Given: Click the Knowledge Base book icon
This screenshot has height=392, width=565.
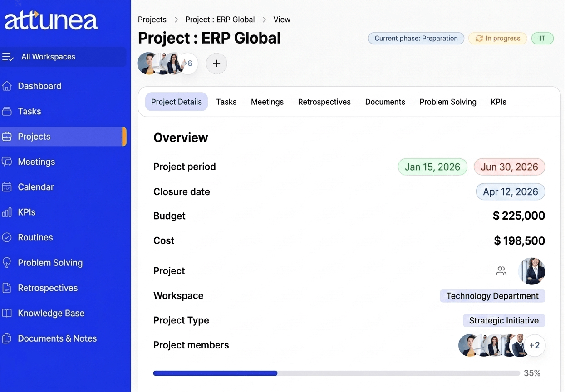Looking at the screenshot, I should [7, 313].
